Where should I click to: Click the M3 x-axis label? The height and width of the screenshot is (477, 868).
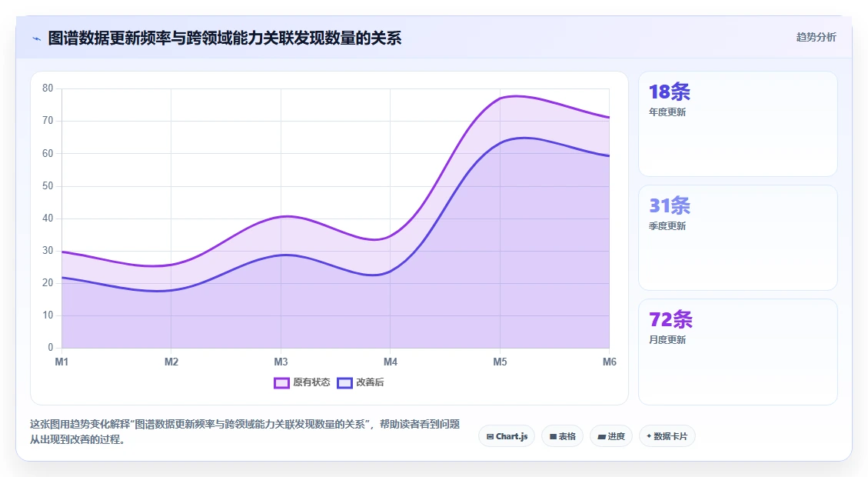point(281,362)
